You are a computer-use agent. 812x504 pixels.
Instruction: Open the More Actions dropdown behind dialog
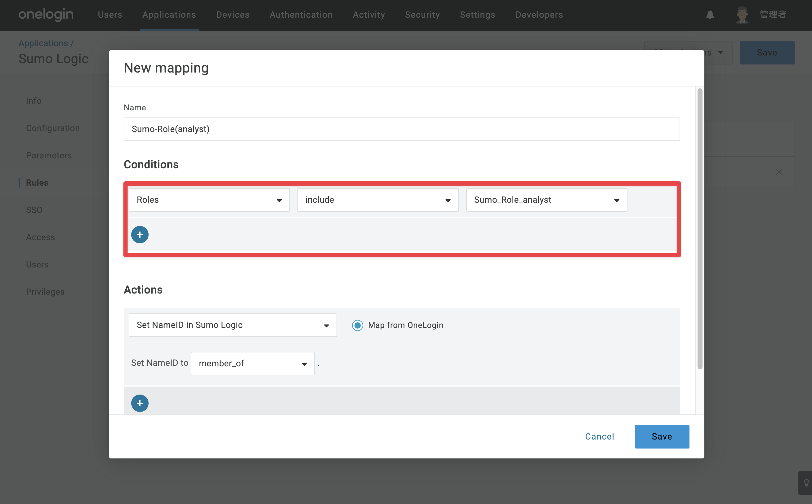pos(718,53)
